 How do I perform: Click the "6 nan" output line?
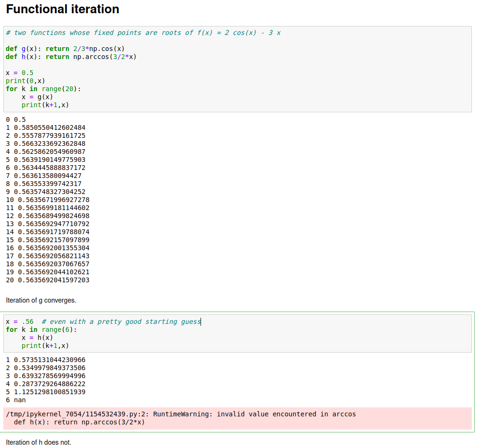(x=16, y=400)
